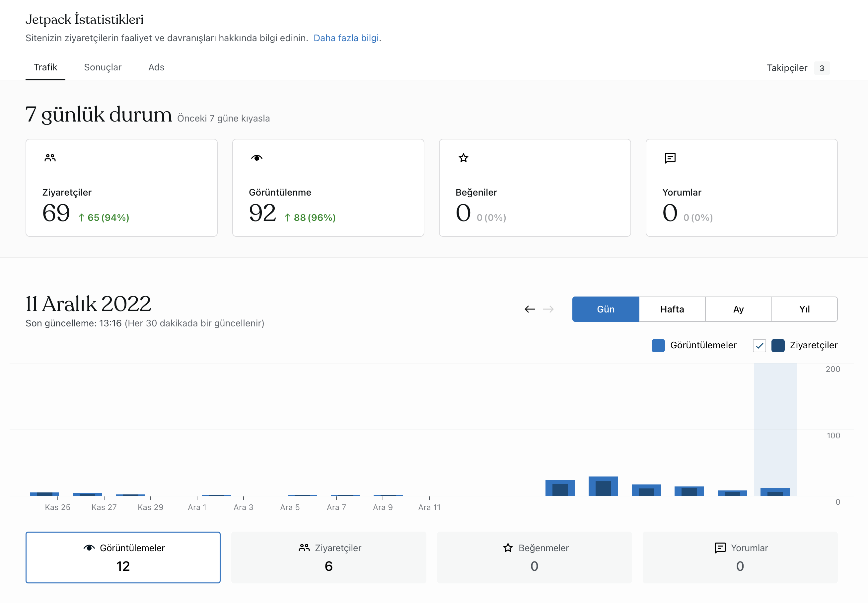Click the "Kas 27" axis label
This screenshot has width=868, height=603.
coord(104,507)
